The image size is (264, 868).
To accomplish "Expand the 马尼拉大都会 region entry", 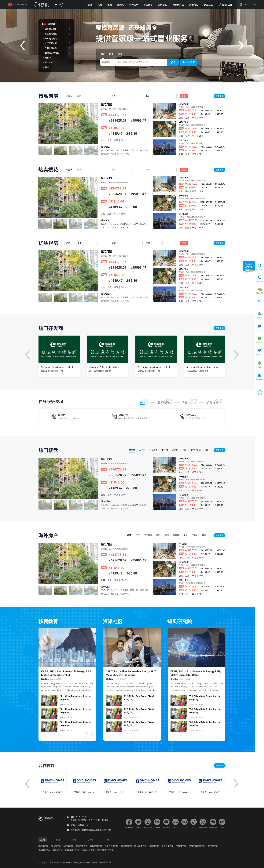I will point(56,29).
